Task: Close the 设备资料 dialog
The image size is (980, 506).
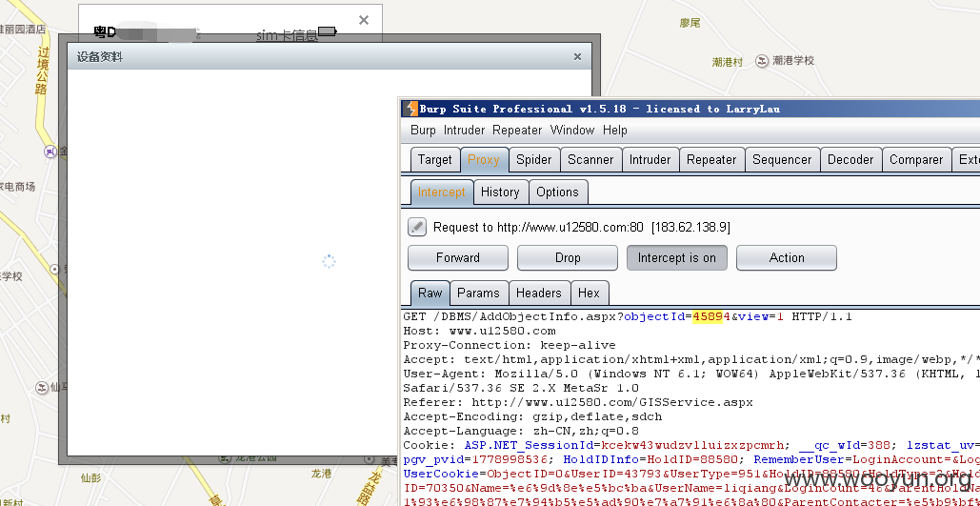Action: click(577, 57)
